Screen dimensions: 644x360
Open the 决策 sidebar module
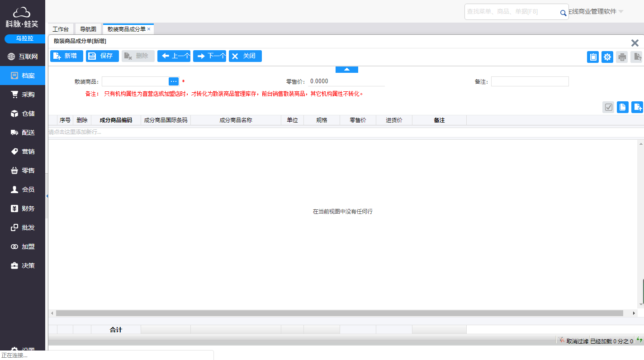[23, 265]
